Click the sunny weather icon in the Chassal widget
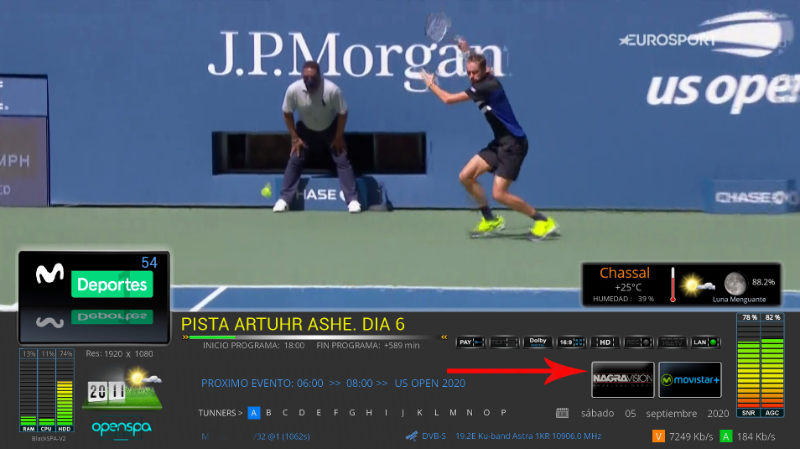Screen dimensions: 800x449 [696, 286]
